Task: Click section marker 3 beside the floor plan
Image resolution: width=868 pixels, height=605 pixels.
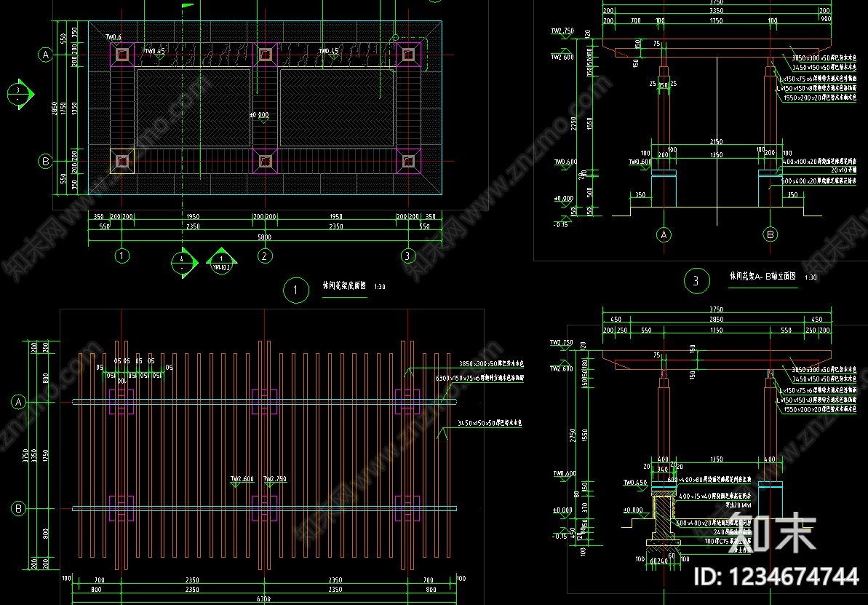Action: (x=20, y=94)
